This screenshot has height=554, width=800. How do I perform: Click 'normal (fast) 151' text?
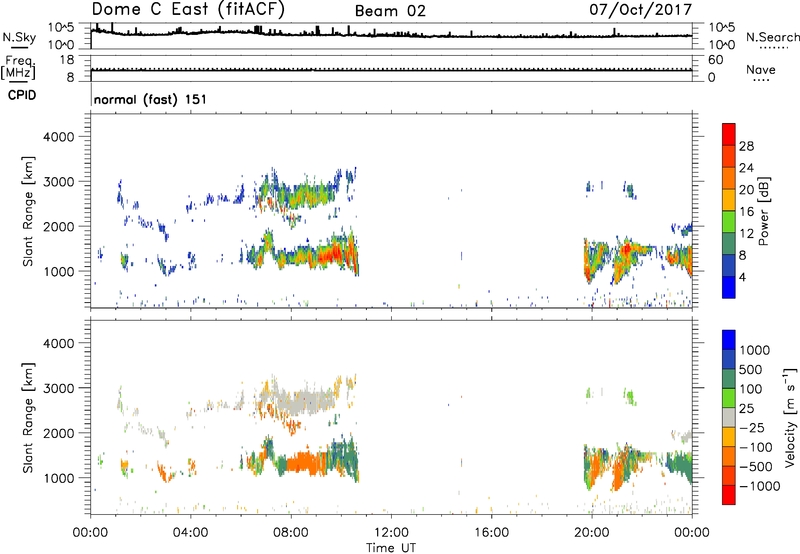point(151,99)
